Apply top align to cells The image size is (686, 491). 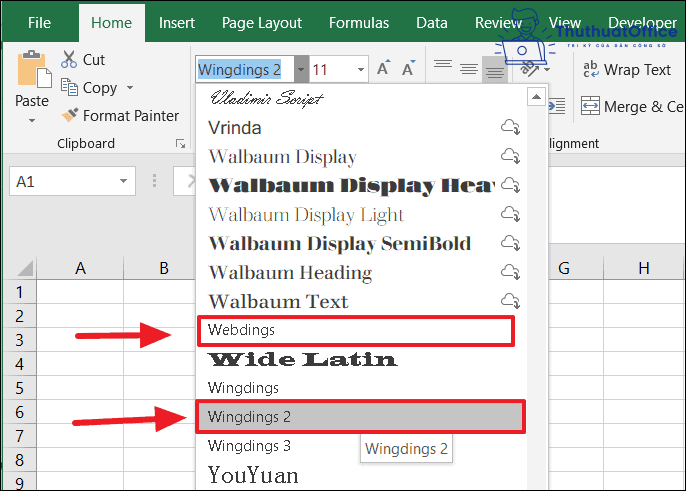(x=443, y=65)
